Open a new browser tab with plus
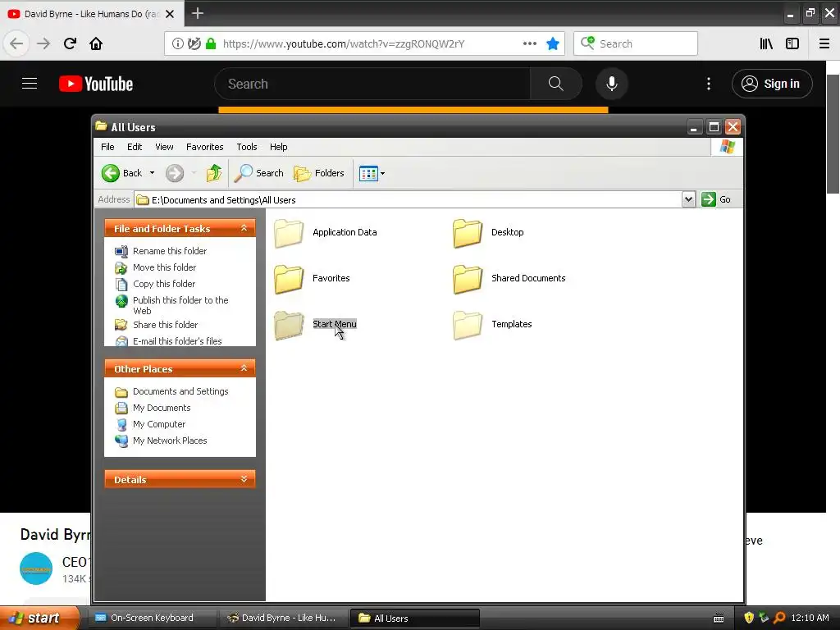Viewport: 840px width, 630px height. tap(198, 13)
